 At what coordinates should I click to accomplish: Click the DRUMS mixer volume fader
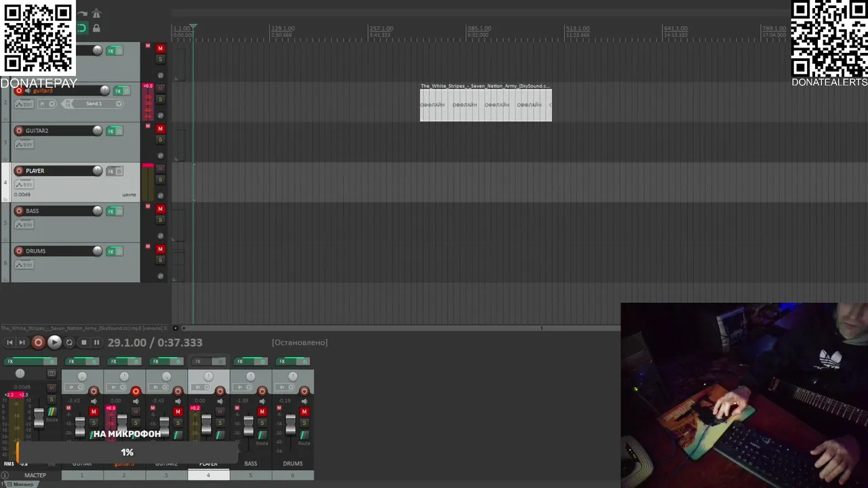point(291,426)
